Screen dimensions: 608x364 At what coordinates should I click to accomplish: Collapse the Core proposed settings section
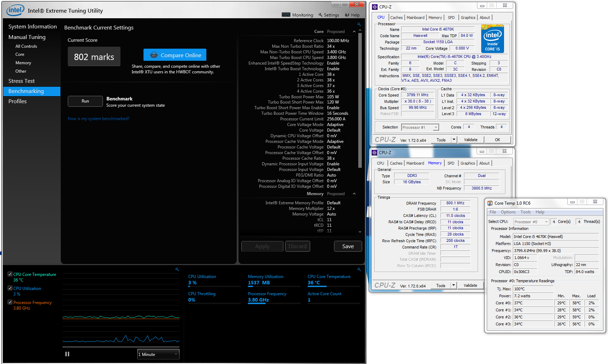coord(354,32)
